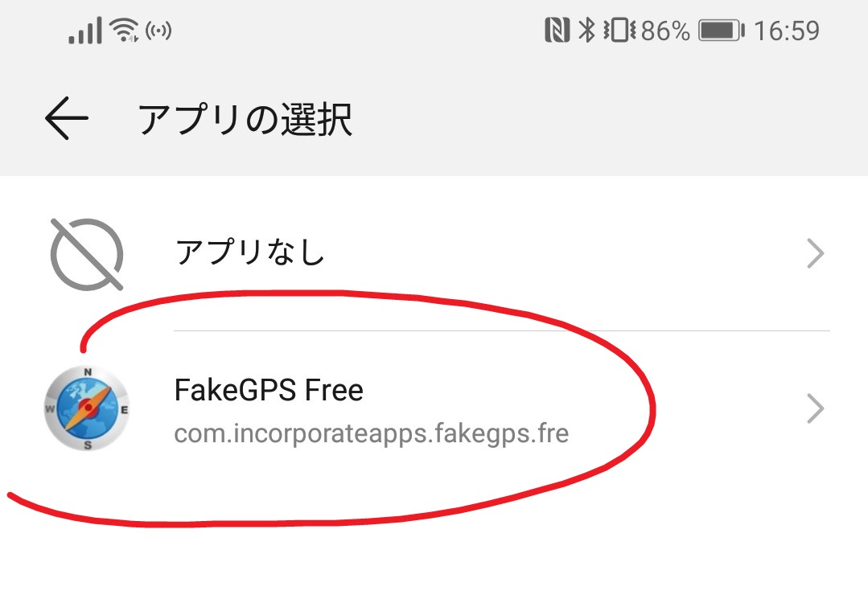Tap the hotspot broadcast icon

[x=158, y=31]
